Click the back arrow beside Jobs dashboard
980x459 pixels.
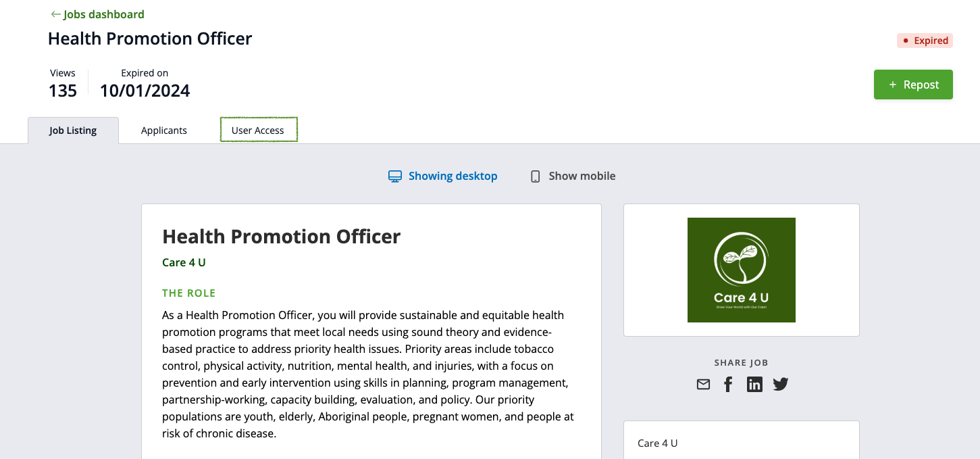55,14
